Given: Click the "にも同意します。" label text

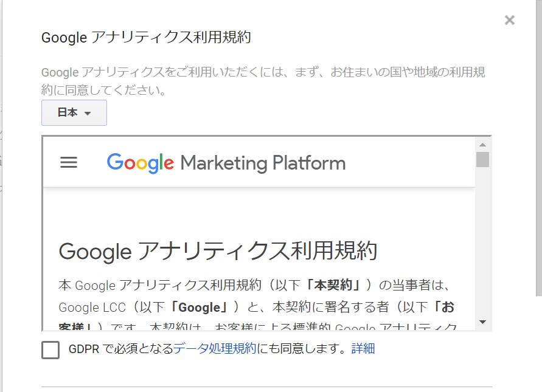Looking at the screenshot, I should coord(302,349).
